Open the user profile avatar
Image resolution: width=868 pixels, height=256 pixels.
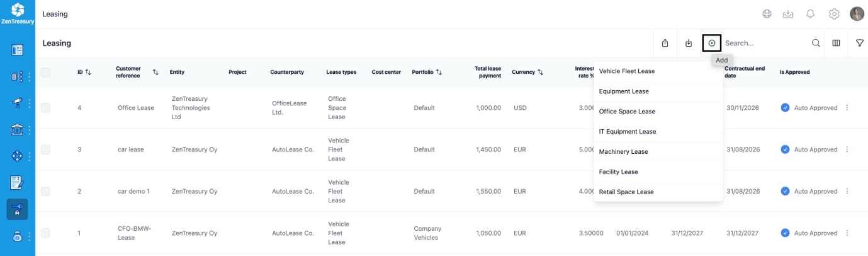click(x=857, y=14)
